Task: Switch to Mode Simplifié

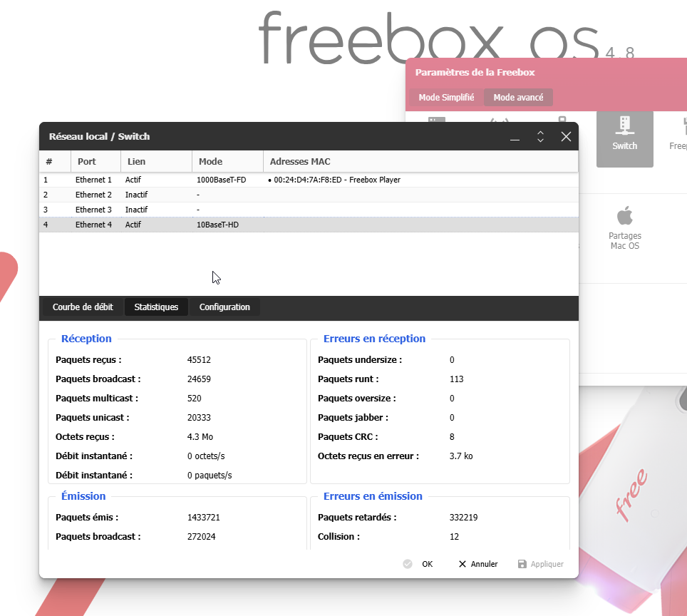Action: pyautogui.click(x=446, y=98)
